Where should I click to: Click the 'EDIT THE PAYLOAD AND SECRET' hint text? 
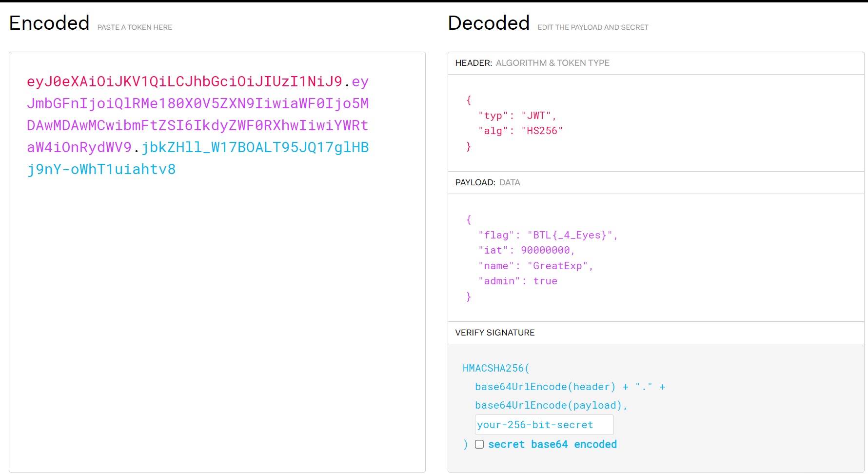(x=593, y=27)
